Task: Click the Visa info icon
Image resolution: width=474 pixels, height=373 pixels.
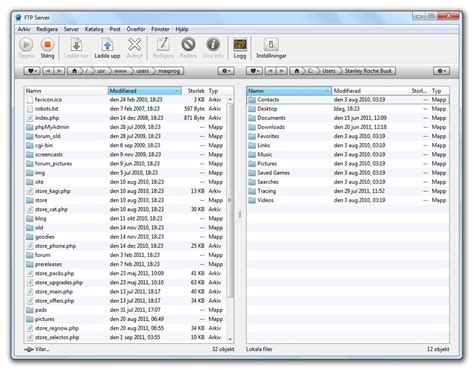Action: tap(213, 44)
